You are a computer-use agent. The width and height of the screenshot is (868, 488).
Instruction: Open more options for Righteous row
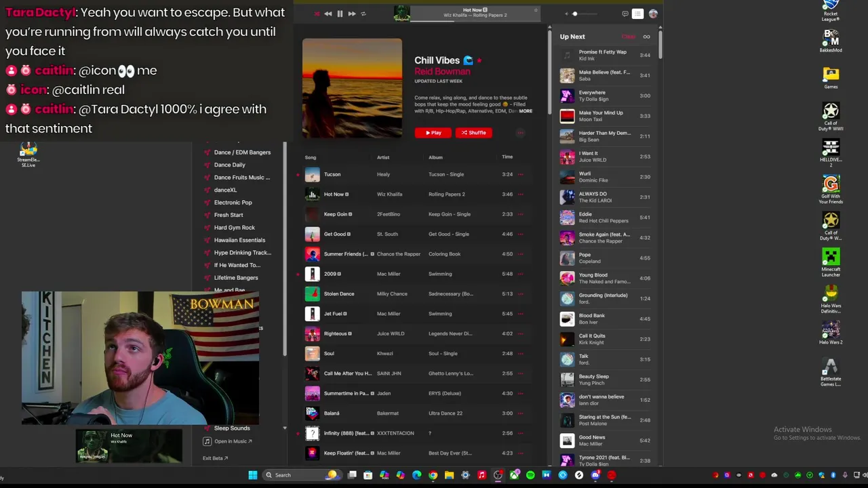coord(521,334)
